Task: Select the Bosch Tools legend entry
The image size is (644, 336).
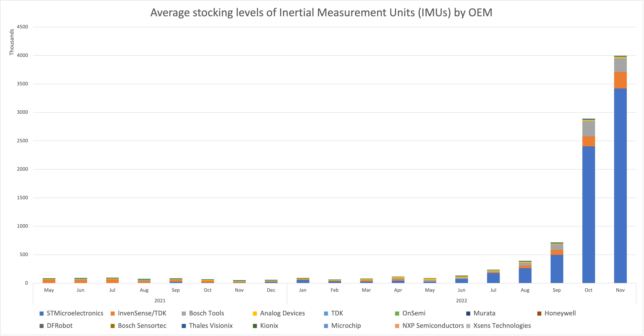Action: (206, 313)
